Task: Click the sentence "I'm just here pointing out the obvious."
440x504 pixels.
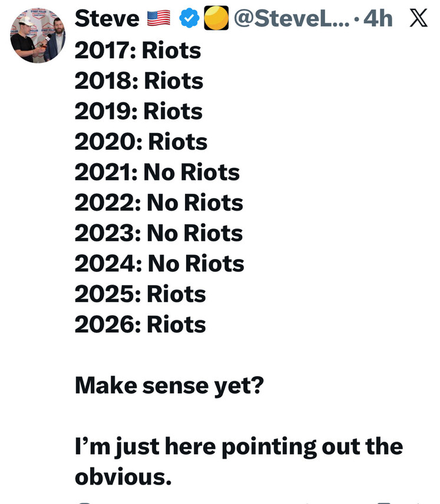Action: tap(239, 461)
